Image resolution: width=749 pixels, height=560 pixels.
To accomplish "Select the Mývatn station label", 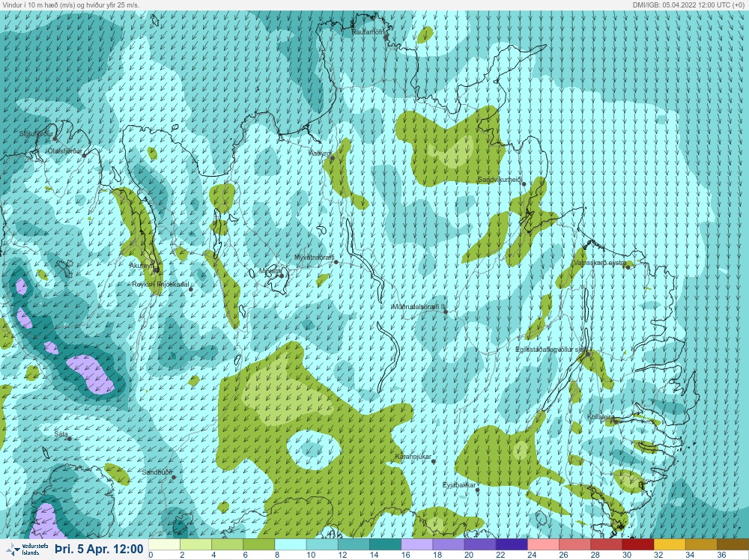I will click(x=270, y=271).
